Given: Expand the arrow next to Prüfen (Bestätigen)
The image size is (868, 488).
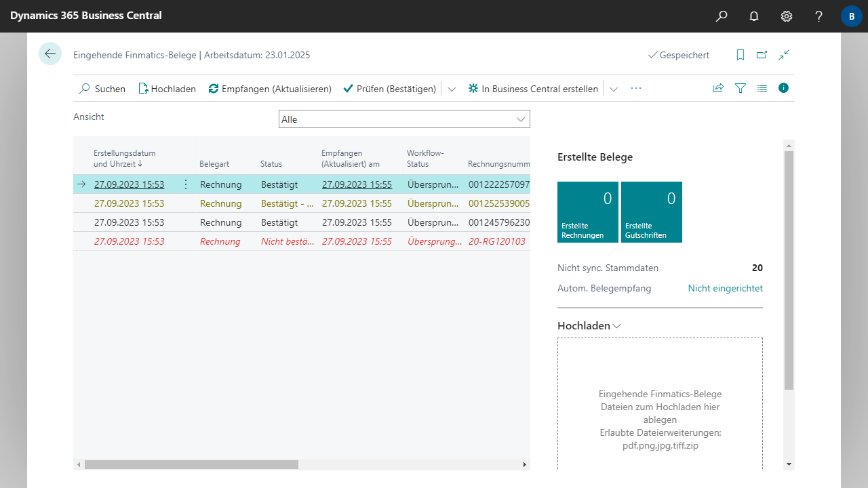Looking at the screenshot, I should (452, 89).
